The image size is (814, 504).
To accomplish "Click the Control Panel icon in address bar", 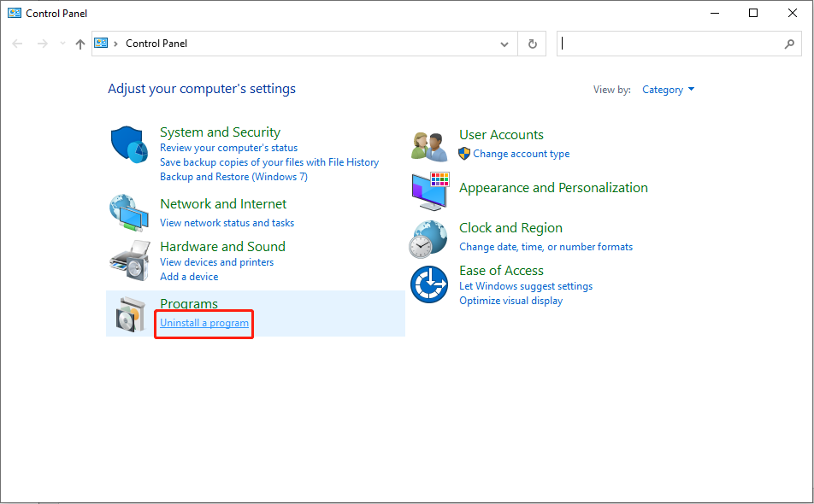I will [x=101, y=43].
